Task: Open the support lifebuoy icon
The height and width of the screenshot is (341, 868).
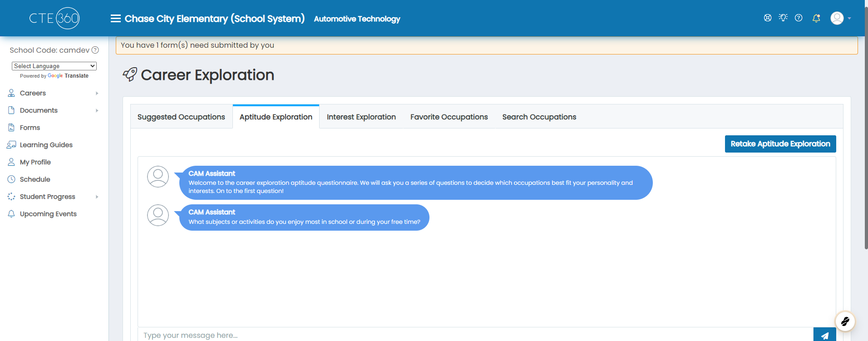Action: pyautogui.click(x=768, y=18)
